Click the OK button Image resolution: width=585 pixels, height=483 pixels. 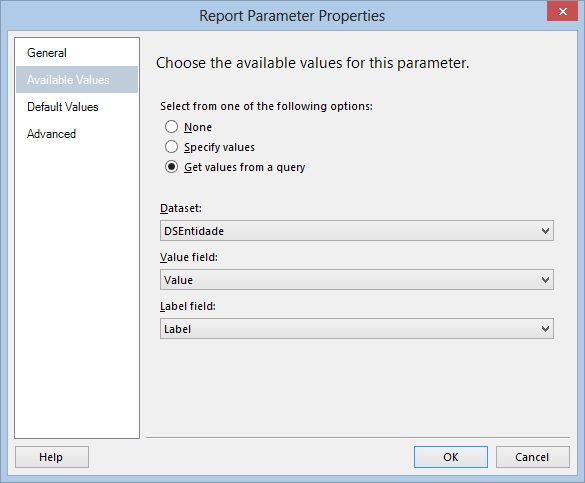pos(451,457)
